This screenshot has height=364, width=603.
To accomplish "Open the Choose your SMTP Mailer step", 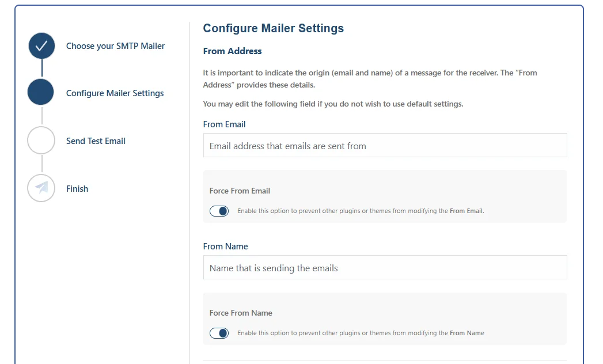I will tap(115, 45).
